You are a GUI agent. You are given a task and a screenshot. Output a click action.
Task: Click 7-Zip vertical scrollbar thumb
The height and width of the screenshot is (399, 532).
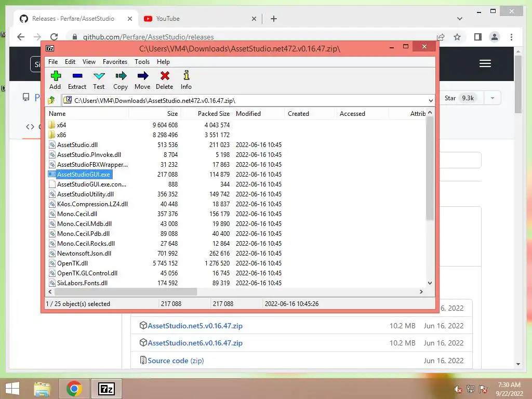(430, 168)
